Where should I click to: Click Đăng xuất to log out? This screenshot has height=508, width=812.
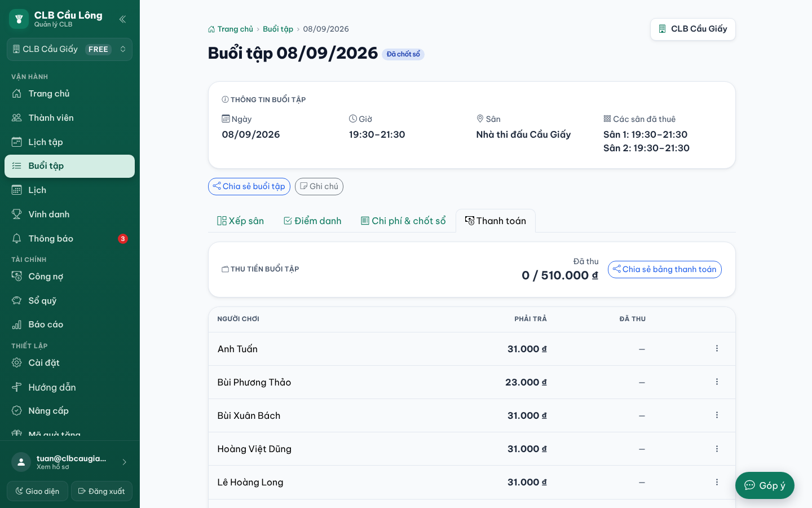coord(101,491)
